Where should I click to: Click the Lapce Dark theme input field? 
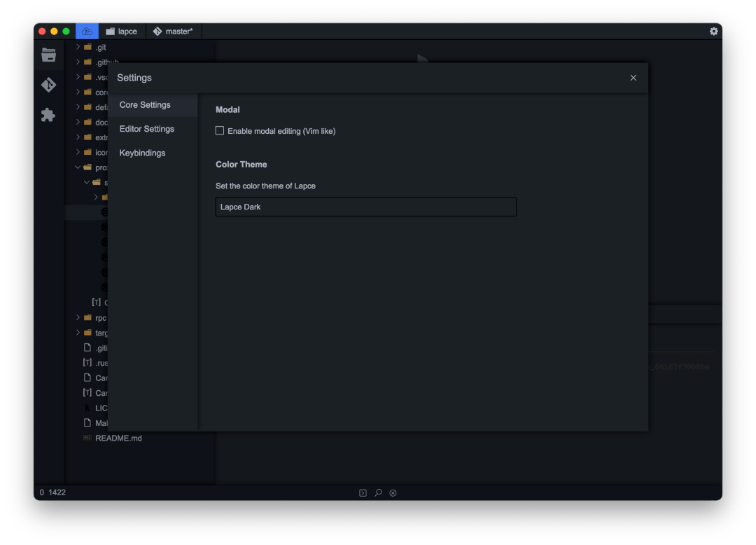coord(365,207)
